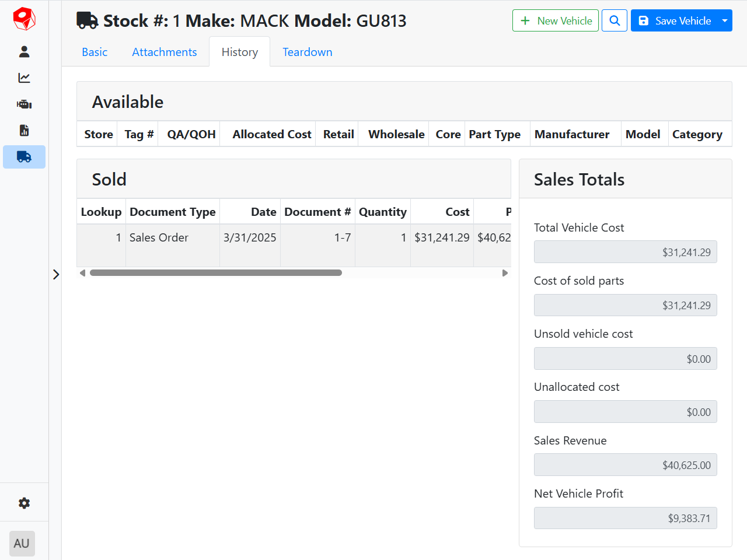Switch to the Basic tab
Screen dimensions: 747x560
pyautogui.click(x=95, y=52)
